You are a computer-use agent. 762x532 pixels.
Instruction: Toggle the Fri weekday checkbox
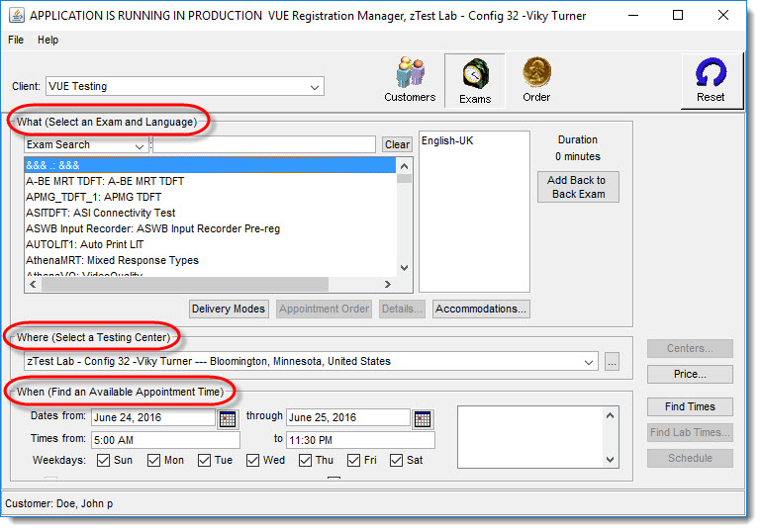[x=354, y=460]
